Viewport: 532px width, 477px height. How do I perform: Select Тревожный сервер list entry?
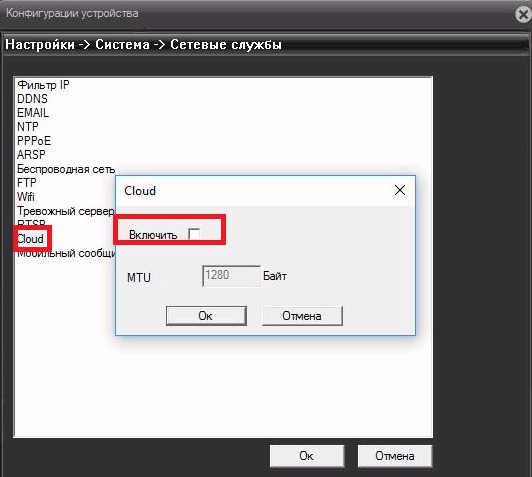coord(65,211)
